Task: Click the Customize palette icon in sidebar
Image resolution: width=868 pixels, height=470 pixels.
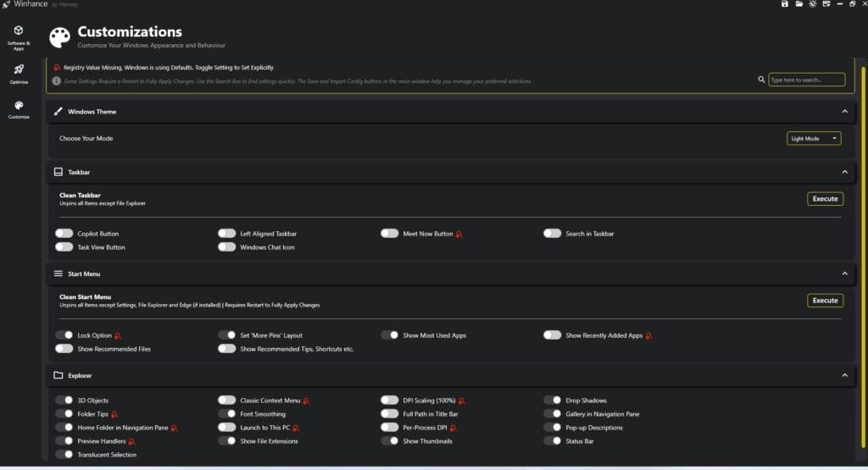Action: point(19,108)
